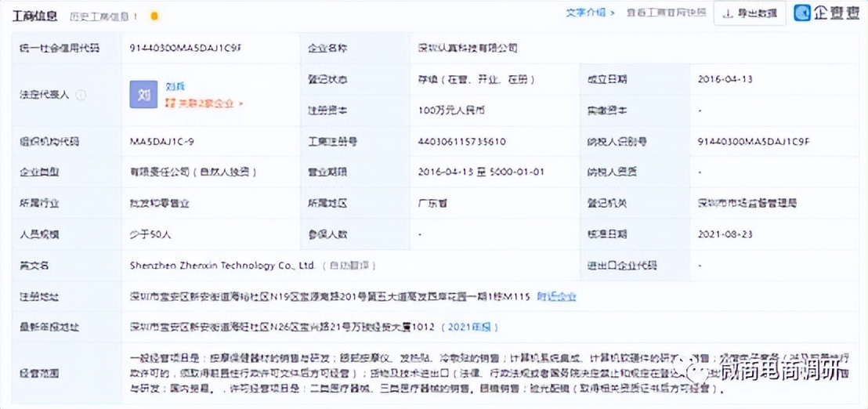Click the 深圳市市场监督管理局 registrar value
This screenshot has width=868, height=409.
[747, 203]
